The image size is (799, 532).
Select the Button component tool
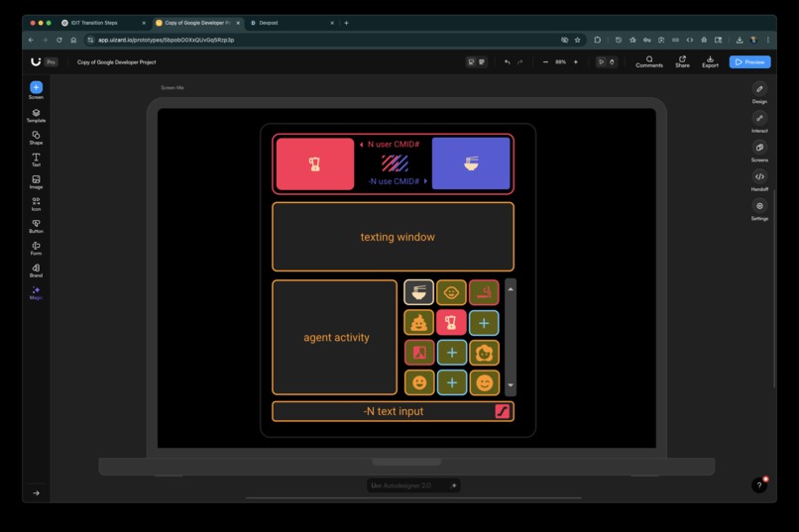(36, 227)
